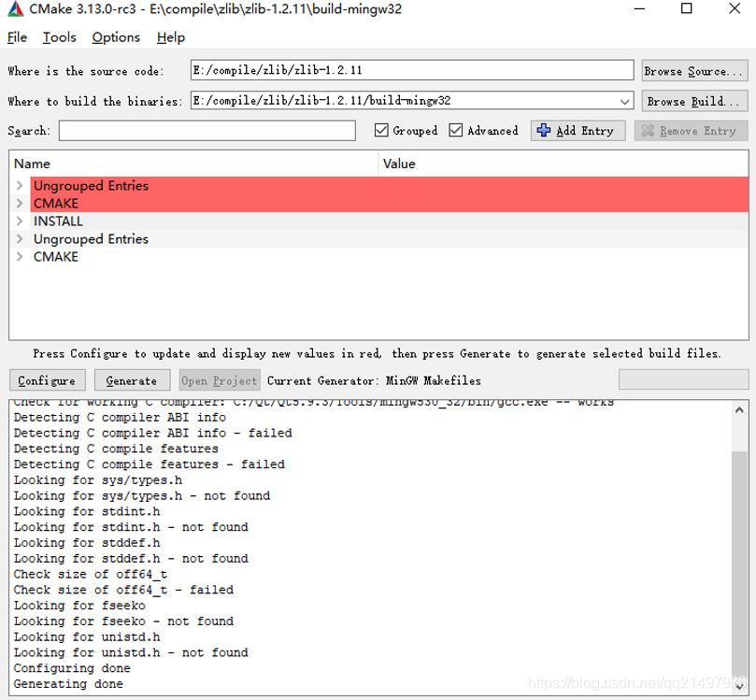Screen dimensions: 756x700
Task: Expand the white CMAKE group arrow
Action: (x=20, y=256)
